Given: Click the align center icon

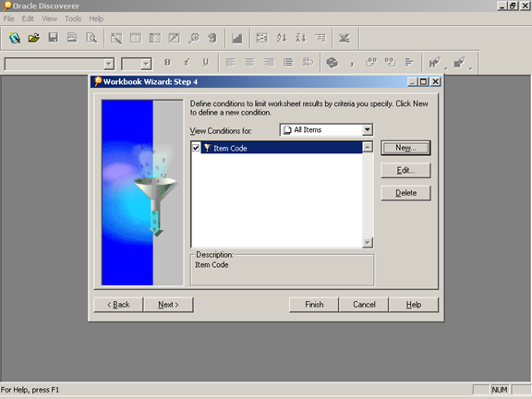Looking at the screenshot, I should coord(250,63).
